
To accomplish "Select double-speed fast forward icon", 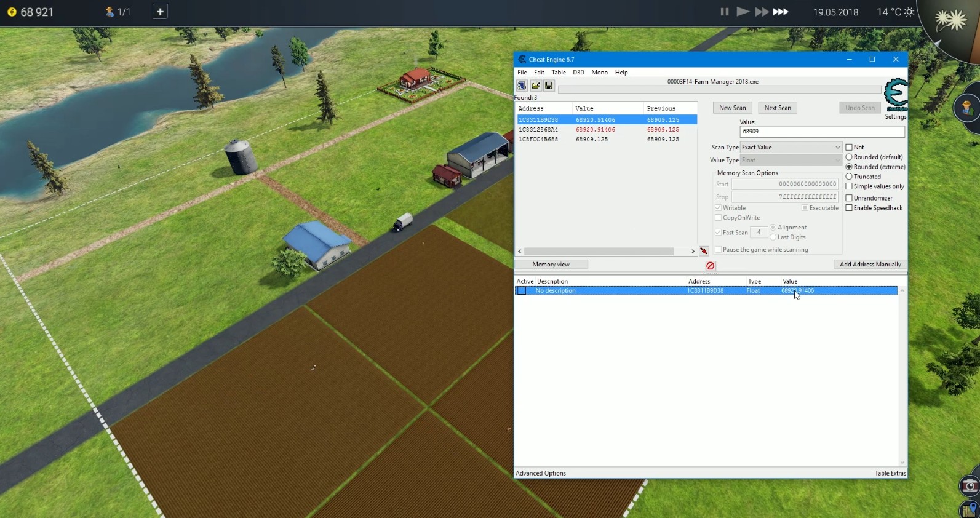I will pyautogui.click(x=762, y=12).
